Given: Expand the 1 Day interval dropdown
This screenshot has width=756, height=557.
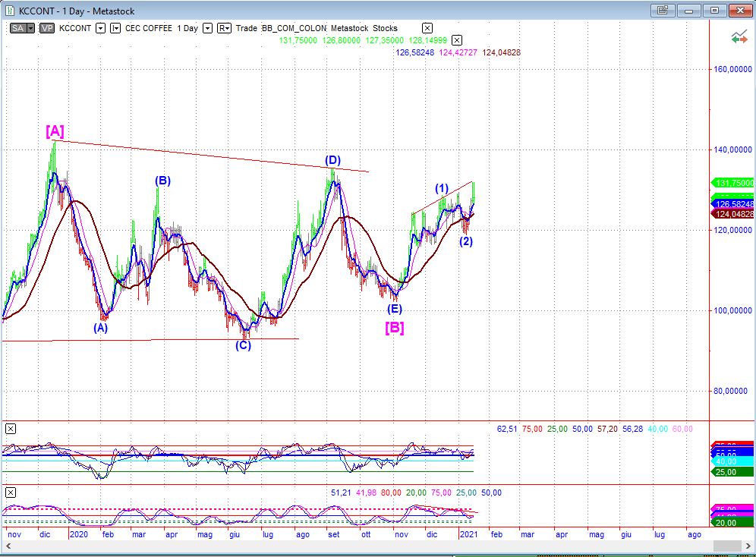Looking at the screenshot, I should point(207,28).
